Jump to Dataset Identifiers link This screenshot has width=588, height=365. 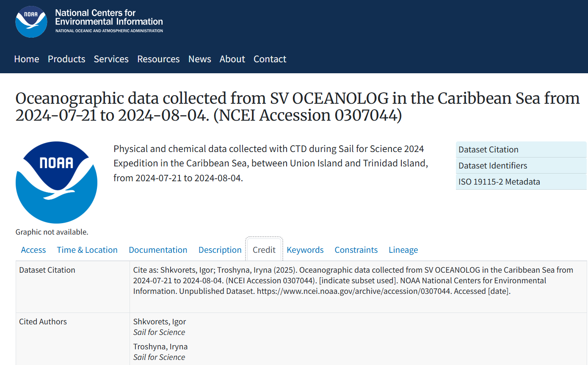(x=521, y=166)
